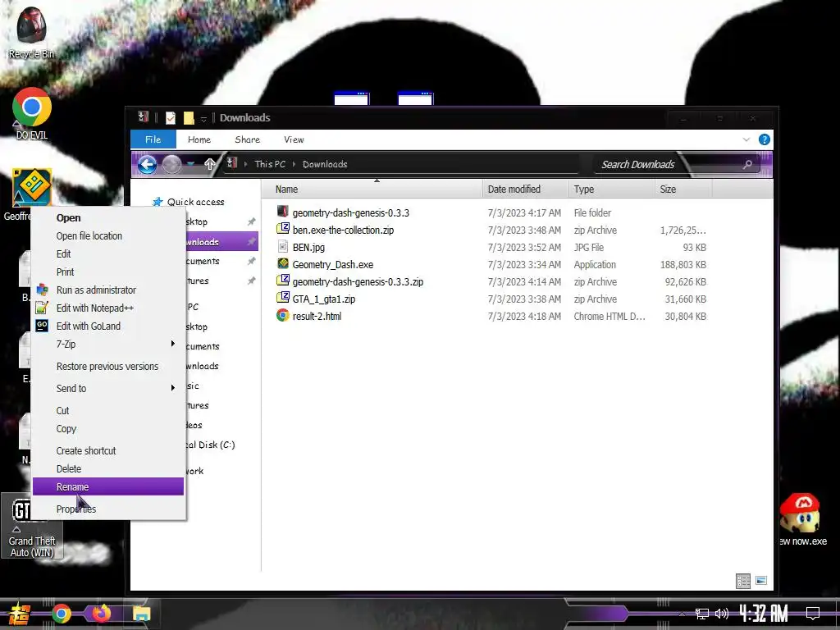This screenshot has width=840, height=630.
Task: Open the DO EVIL Chrome desktop shortcut
Action: (x=32, y=112)
